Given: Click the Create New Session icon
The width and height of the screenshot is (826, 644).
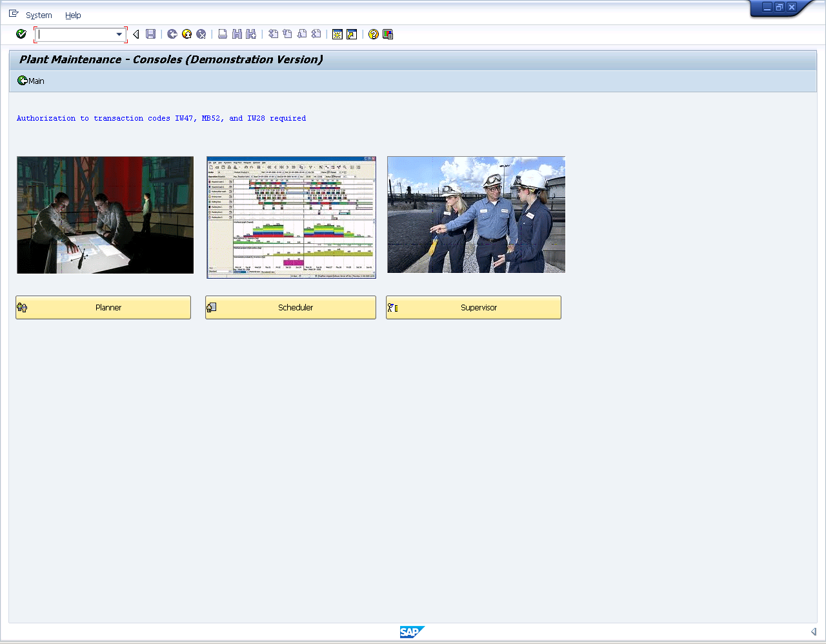Looking at the screenshot, I should pos(337,34).
